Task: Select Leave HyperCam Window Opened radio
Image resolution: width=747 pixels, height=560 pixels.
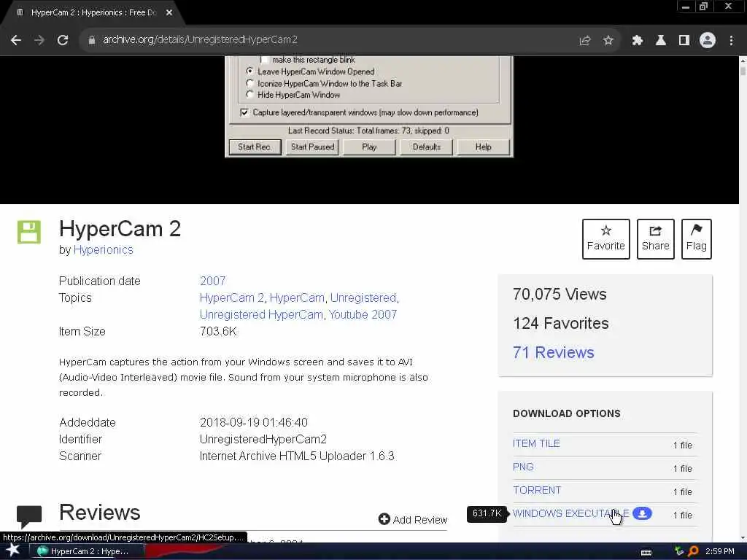Action: [x=249, y=71]
